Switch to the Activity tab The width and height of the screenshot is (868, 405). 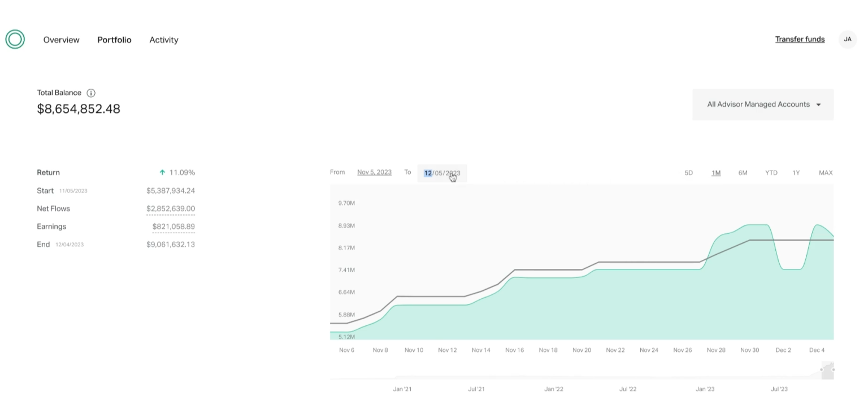pos(163,40)
